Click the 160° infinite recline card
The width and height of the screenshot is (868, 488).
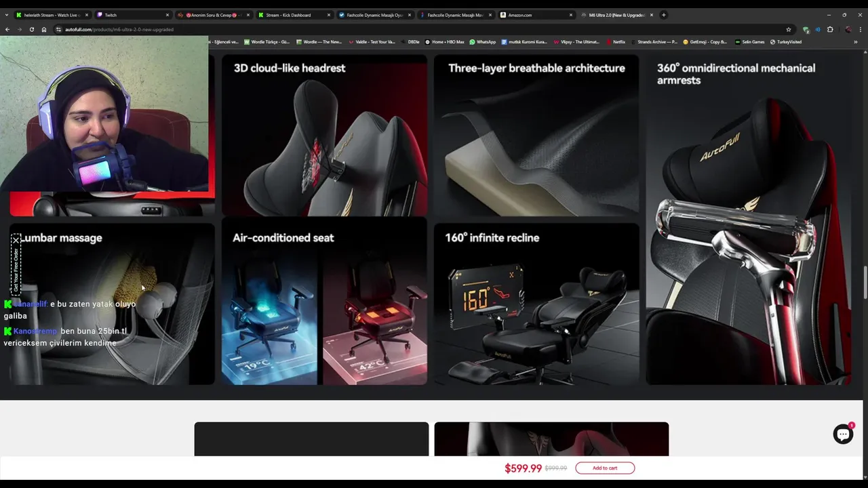[x=536, y=304]
